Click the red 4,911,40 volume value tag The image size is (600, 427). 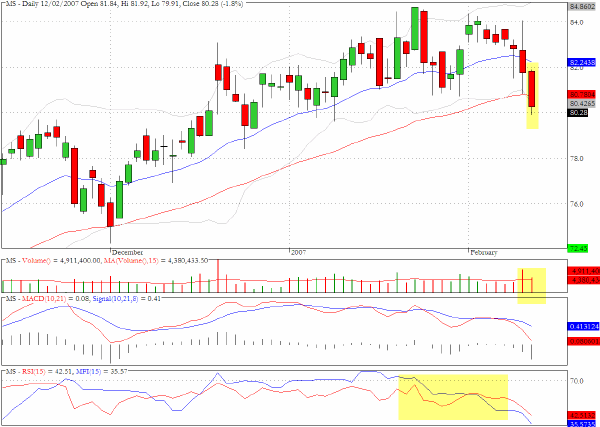[584, 271]
